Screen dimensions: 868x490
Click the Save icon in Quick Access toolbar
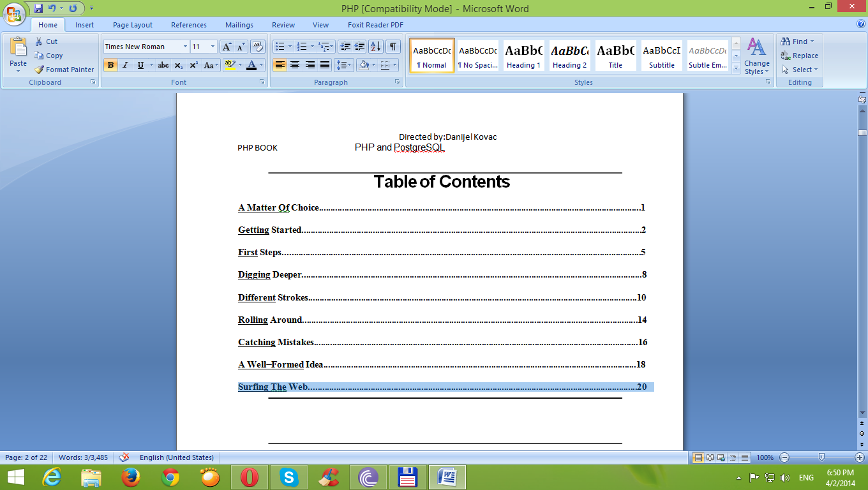coord(38,8)
